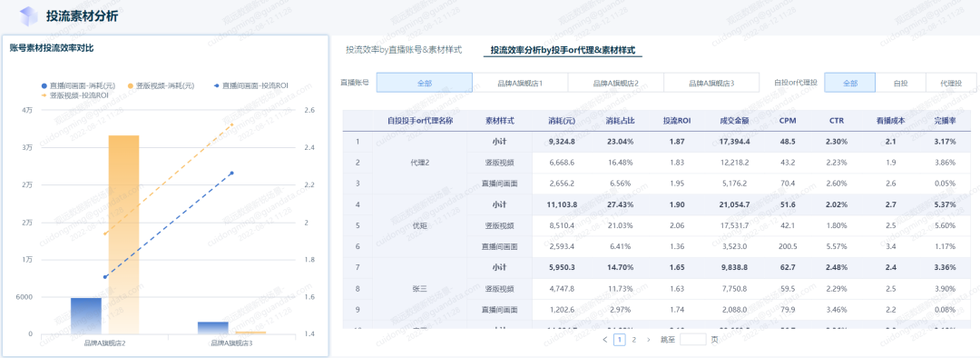Image resolution: width=980 pixels, height=358 pixels.
Task: Click the 投流素材分析 page title
Action: (82, 16)
